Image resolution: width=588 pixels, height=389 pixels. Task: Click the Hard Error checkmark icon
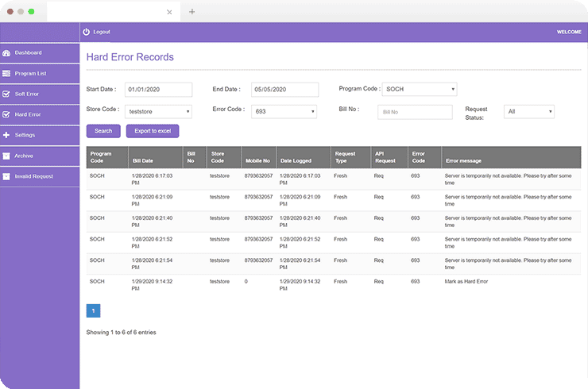click(6, 114)
